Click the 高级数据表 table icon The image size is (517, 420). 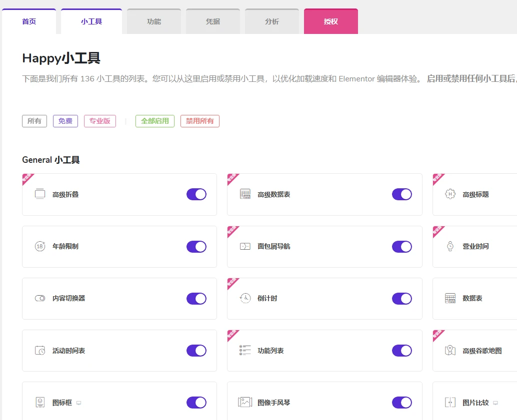point(245,194)
